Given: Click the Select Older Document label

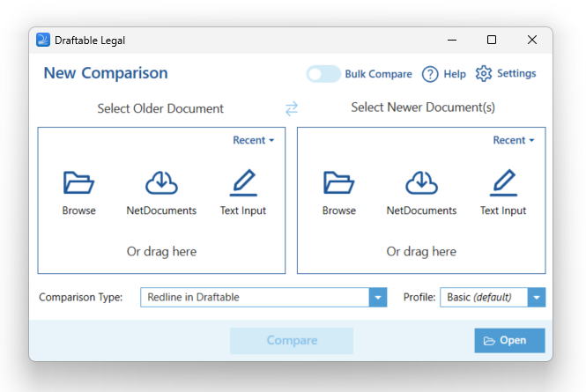Looking at the screenshot, I should [160, 108].
